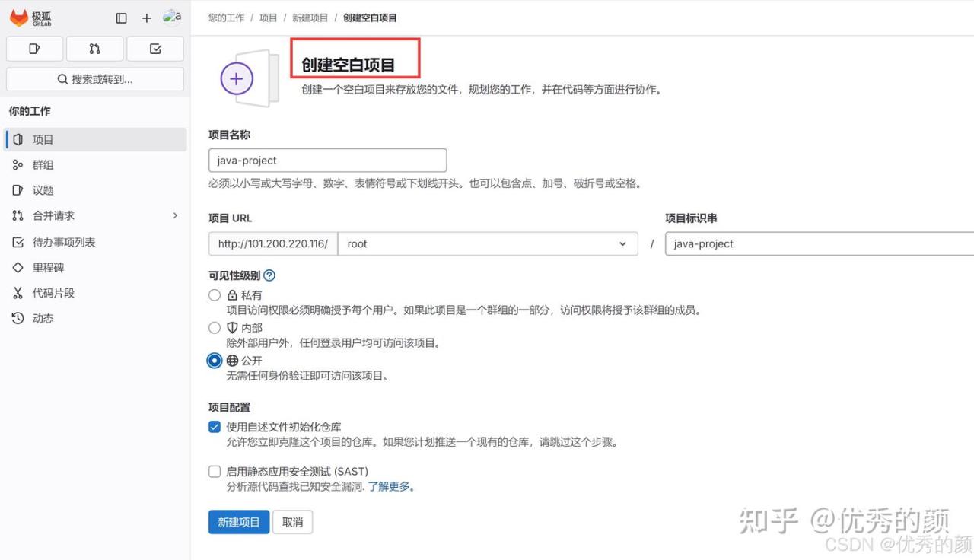This screenshot has height=560, width=974.
Task: Toggle the sidebar collapse icon
Action: (121, 18)
